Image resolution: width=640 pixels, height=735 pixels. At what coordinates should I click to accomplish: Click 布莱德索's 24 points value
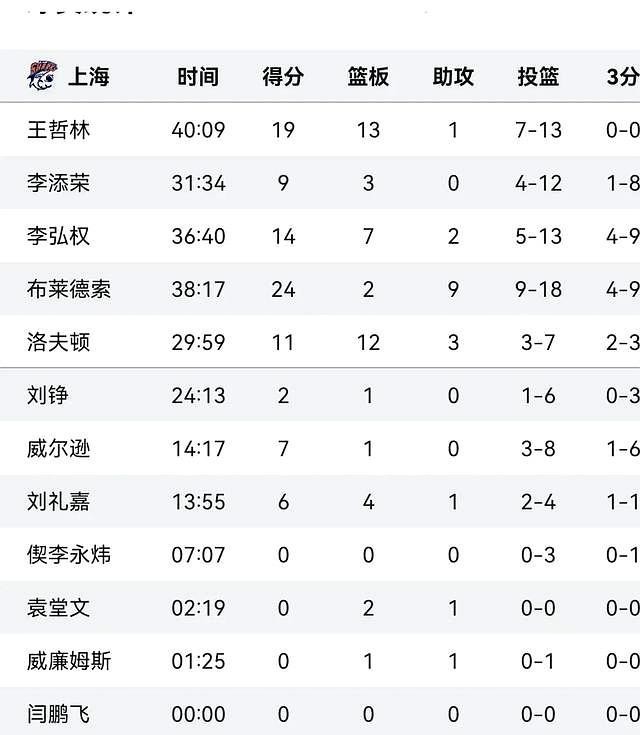click(283, 289)
